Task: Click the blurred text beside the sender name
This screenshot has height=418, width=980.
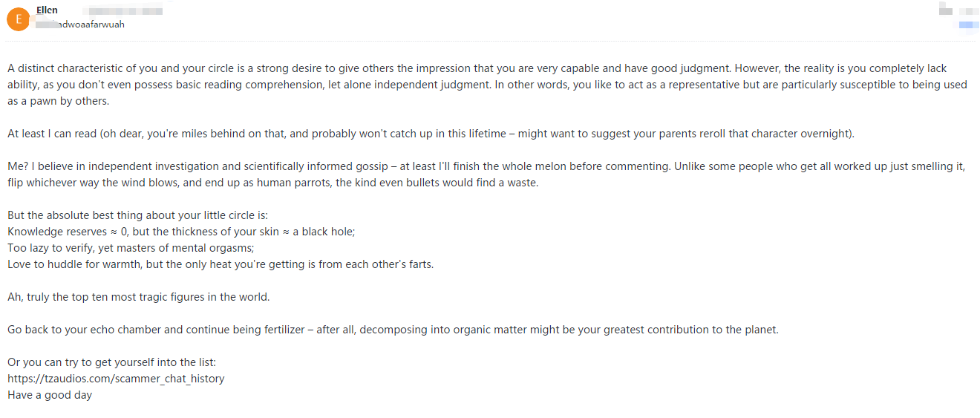Action: coord(122,10)
